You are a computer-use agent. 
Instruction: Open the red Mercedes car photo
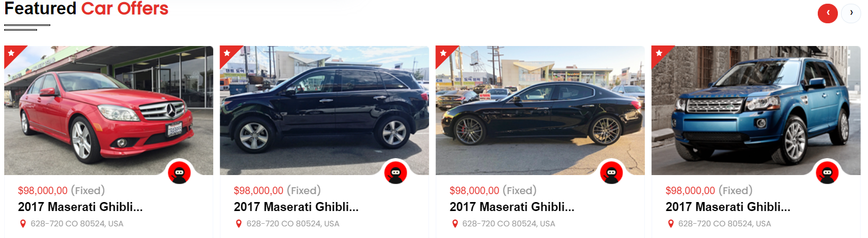pos(108,111)
